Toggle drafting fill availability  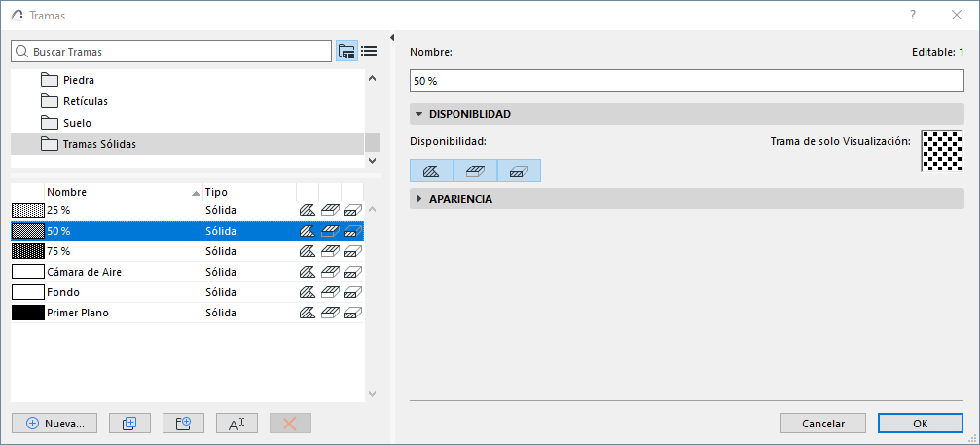coord(432,170)
